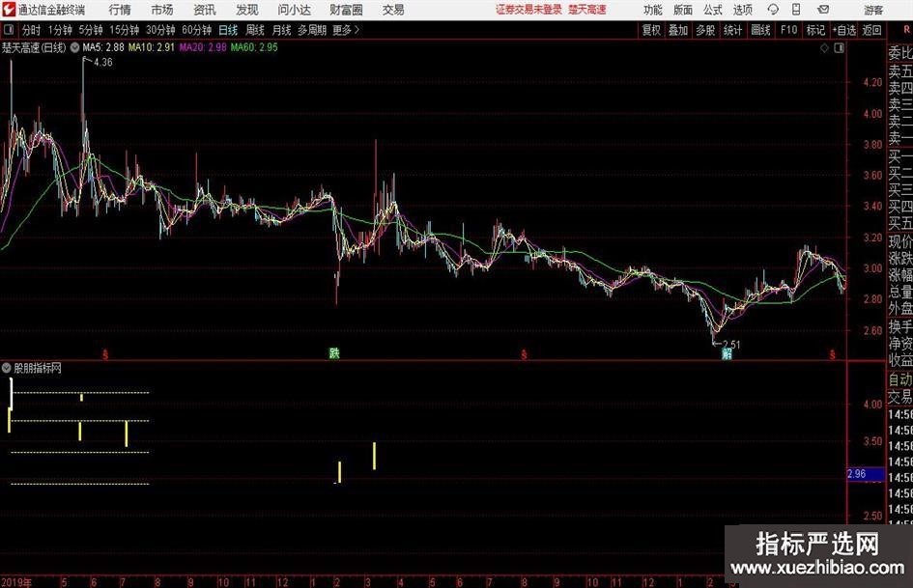Click the 证券交易未登录 login link
The width and height of the screenshot is (913, 588).
(x=528, y=10)
